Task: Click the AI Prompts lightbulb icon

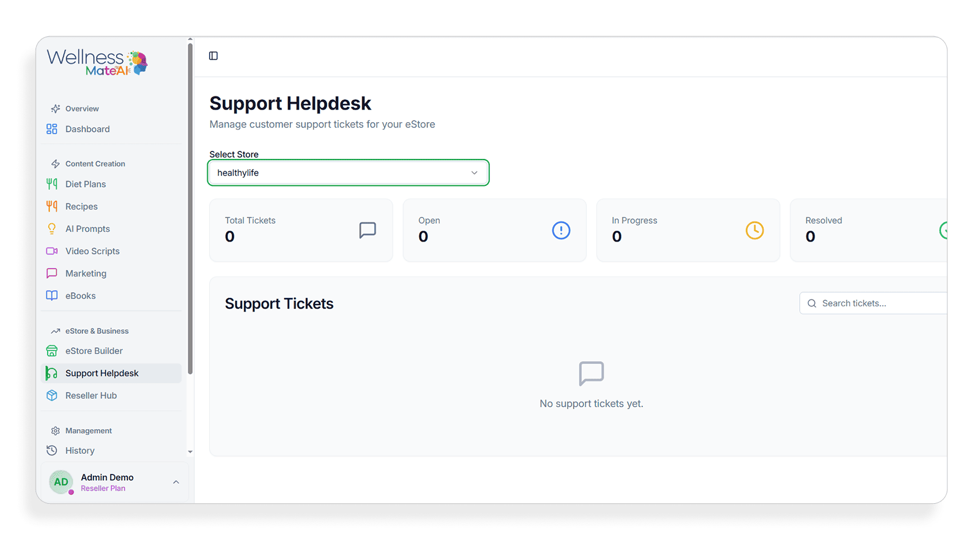Action: [52, 229]
